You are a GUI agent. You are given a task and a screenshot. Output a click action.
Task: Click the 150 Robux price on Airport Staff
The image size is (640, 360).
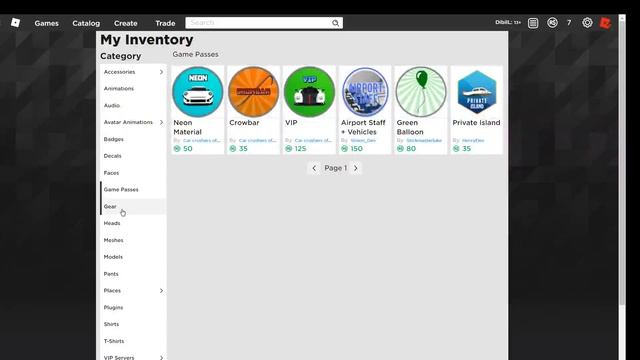(x=356, y=149)
